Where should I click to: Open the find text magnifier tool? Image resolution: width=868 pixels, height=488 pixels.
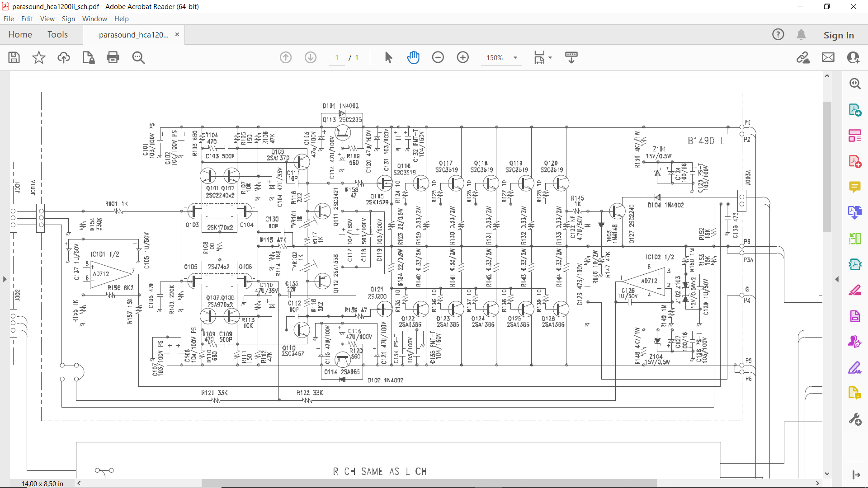pos(138,57)
